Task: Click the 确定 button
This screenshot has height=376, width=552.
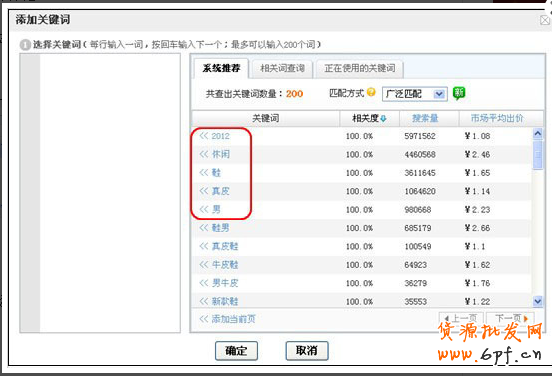Action: coord(236,351)
